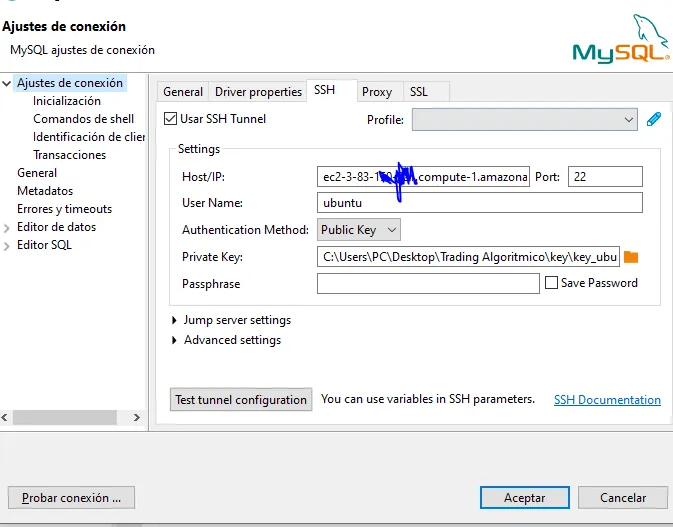The image size is (673, 527).
Task: Open the Profile dropdown
Action: (x=524, y=119)
